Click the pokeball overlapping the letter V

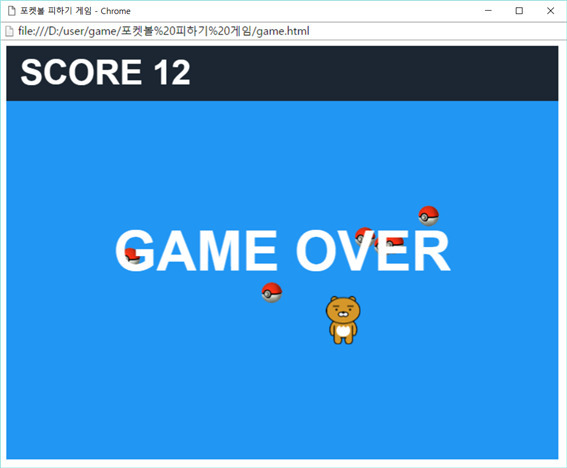[x=364, y=237]
